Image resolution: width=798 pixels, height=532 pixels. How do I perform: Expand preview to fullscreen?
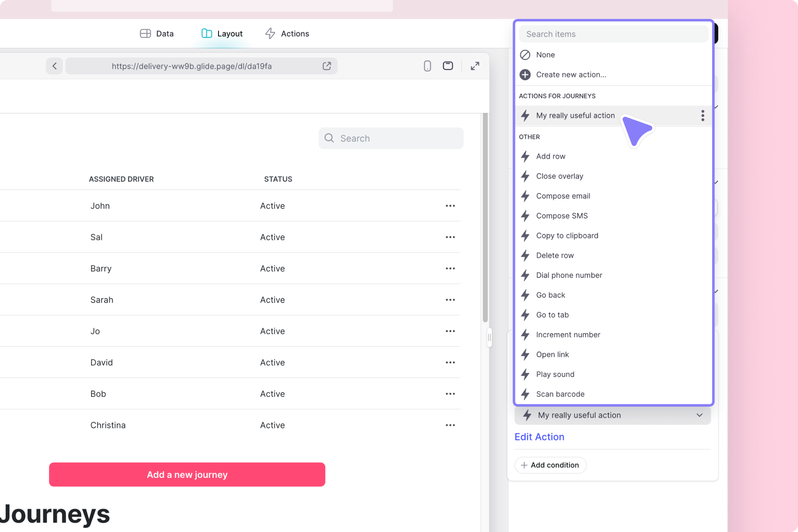(x=475, y=66)
